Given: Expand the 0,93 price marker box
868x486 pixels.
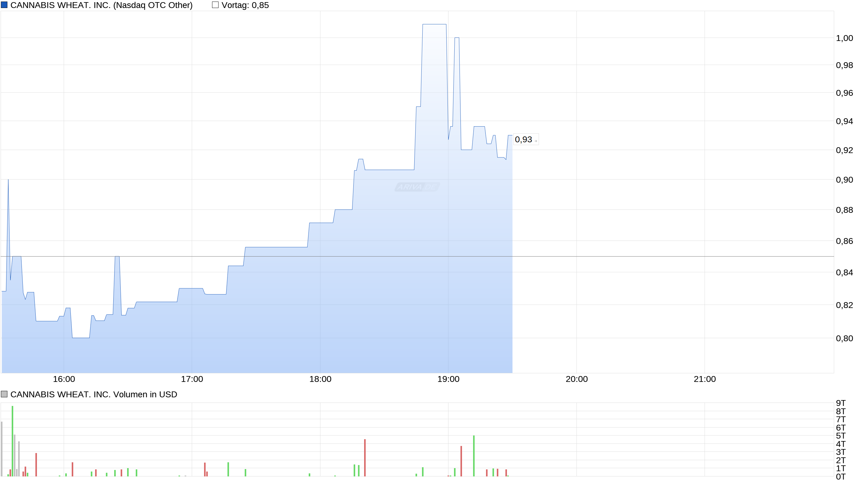Looking at the screenshot, I should [x=524, y=140].
